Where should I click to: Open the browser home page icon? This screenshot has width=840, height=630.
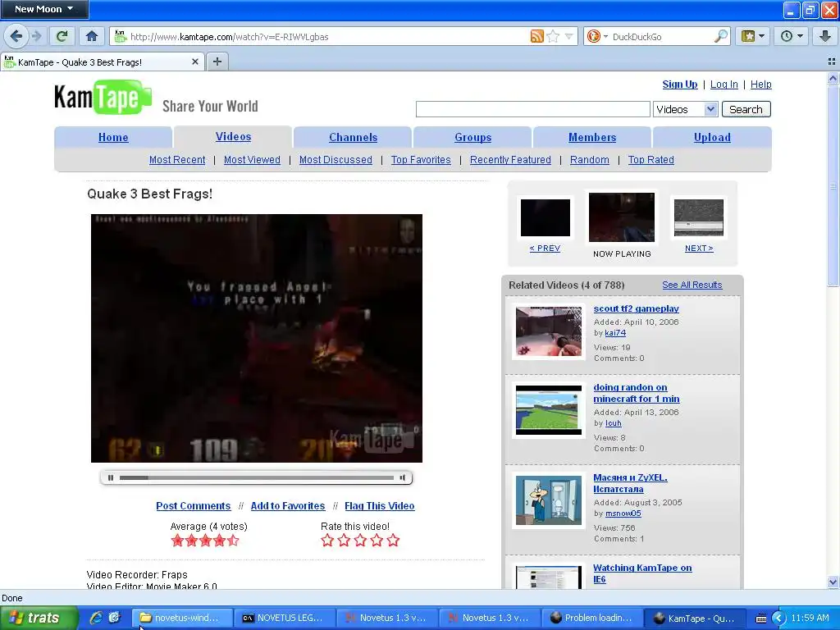click(x=92, y=36)
